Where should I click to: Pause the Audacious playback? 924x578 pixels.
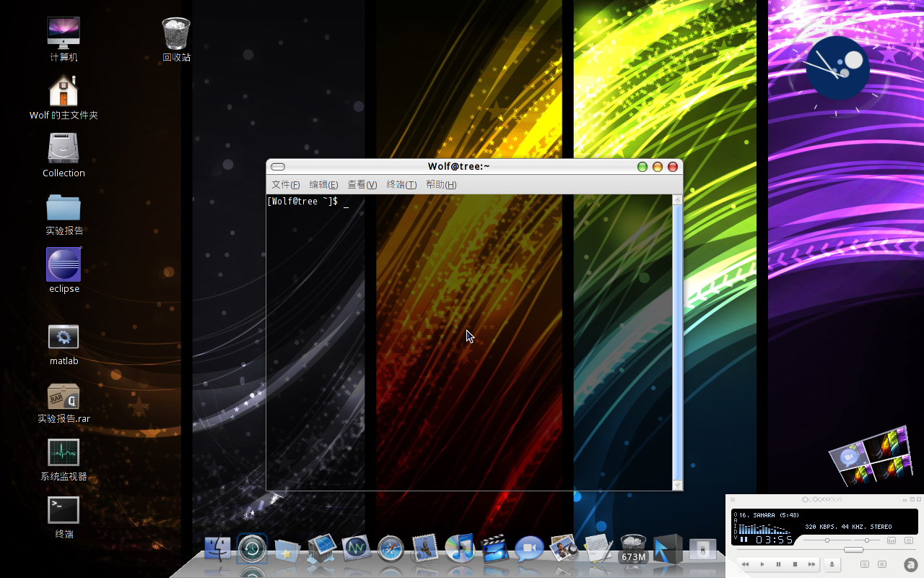[x=778, y=564]
